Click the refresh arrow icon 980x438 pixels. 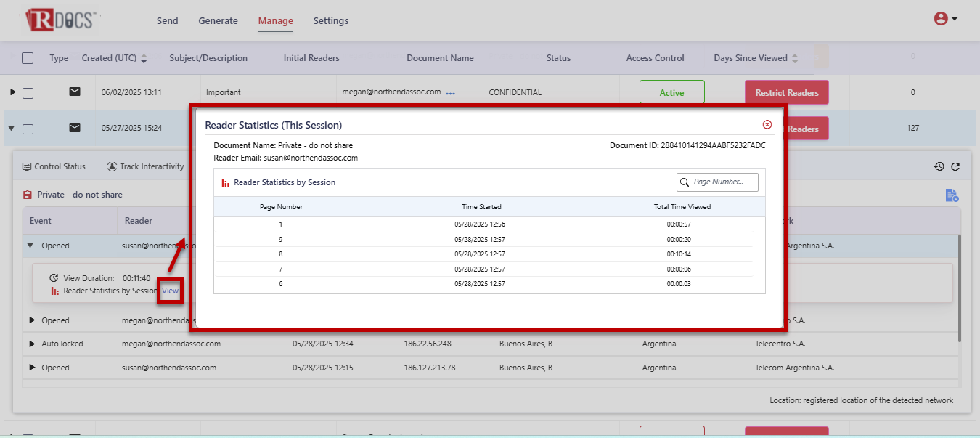(955, 166)
